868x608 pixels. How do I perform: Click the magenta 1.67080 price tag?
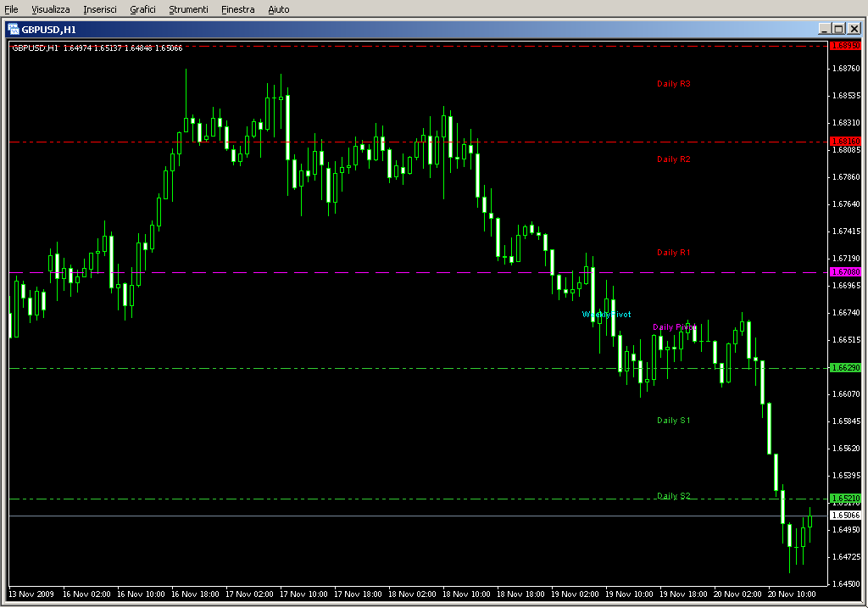pos(845,272)
